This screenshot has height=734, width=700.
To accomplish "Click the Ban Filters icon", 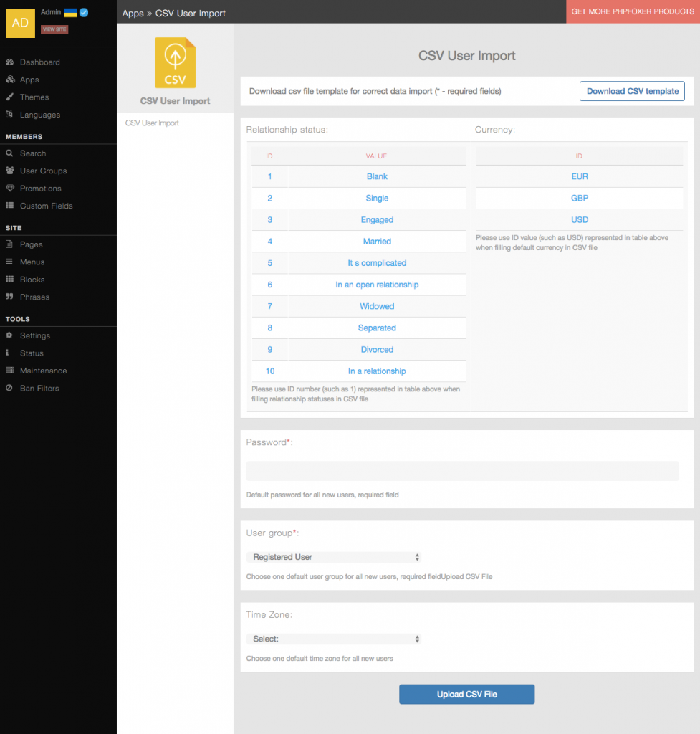I will click(9, 388).
